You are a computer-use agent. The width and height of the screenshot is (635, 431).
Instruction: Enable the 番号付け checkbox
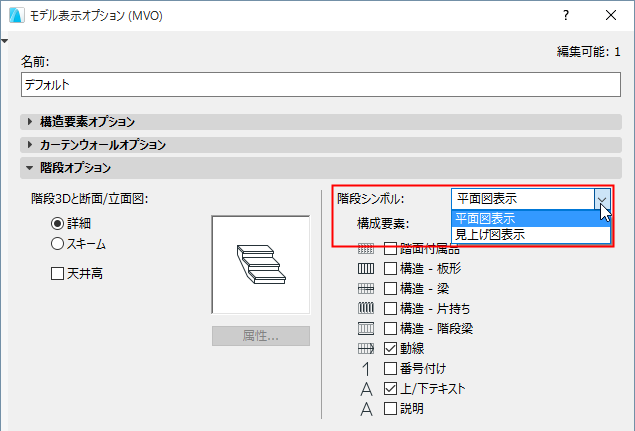(390, 369)
